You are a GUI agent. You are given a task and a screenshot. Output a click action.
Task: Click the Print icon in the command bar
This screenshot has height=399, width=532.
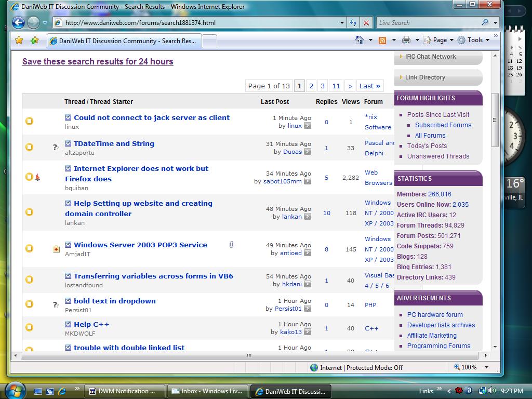click(406, 40)
